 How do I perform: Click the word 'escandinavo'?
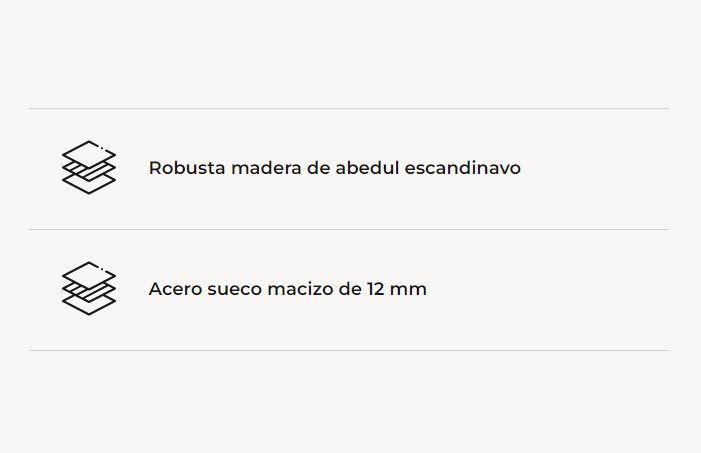tap(462, 168)
